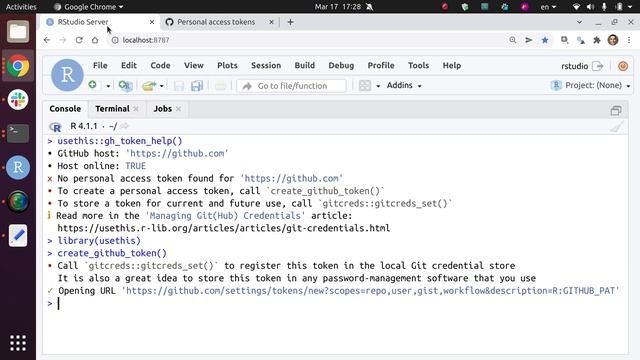Open the View menu
The height and width of the screenshot is (360, 640).
[193, 65]
